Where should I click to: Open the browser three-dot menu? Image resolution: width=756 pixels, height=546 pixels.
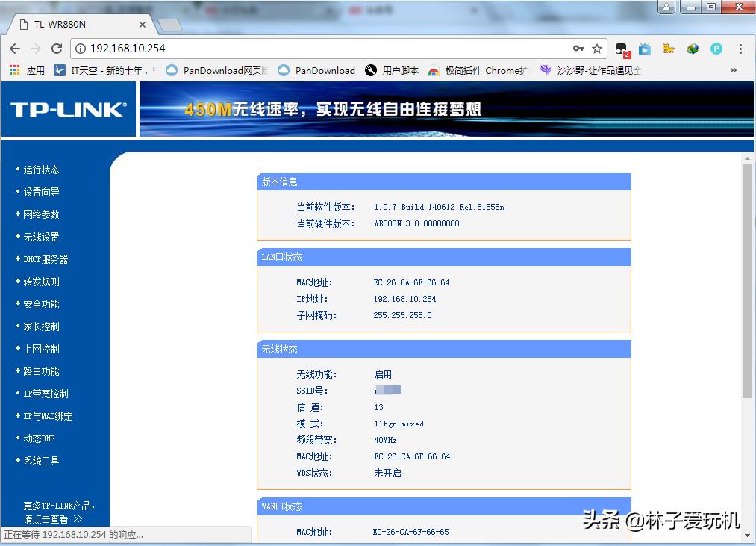(741, 47)
